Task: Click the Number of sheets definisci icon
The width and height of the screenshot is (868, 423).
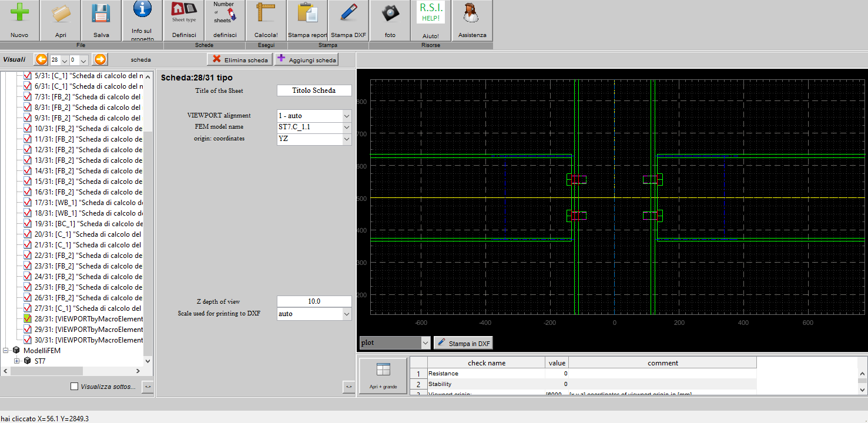Action: click(x=224, y=13)
